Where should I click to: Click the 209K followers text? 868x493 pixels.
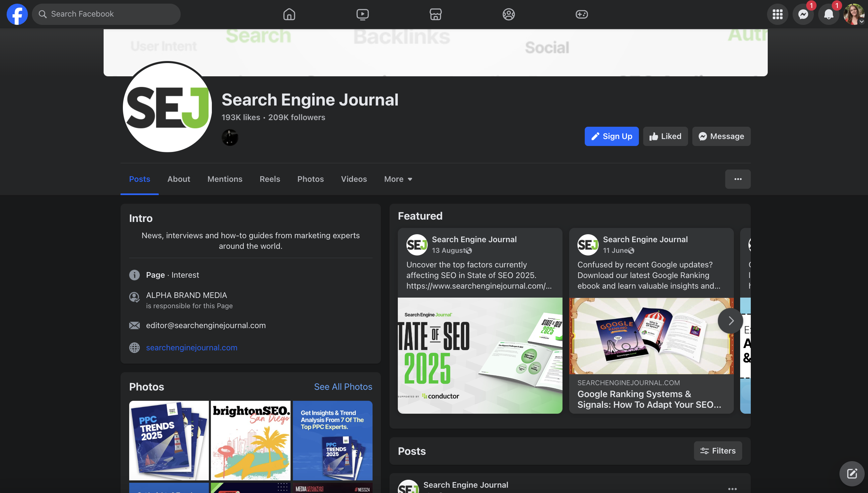297,117
